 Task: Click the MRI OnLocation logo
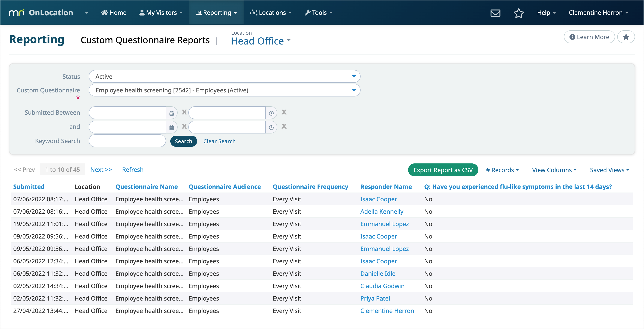coord(41,12)
